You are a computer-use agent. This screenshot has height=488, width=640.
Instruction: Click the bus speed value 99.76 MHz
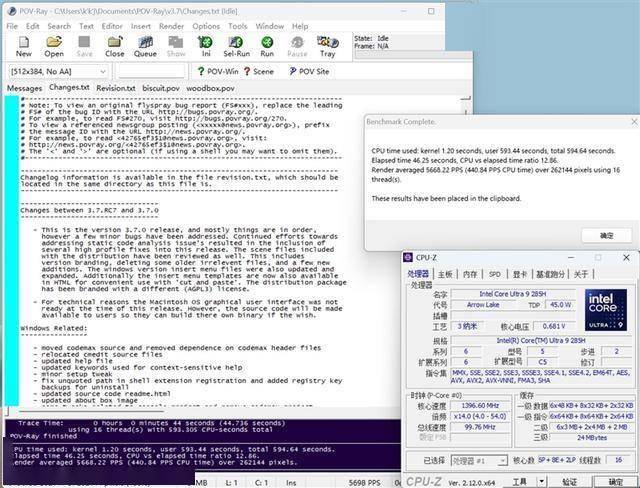[480, 427]
